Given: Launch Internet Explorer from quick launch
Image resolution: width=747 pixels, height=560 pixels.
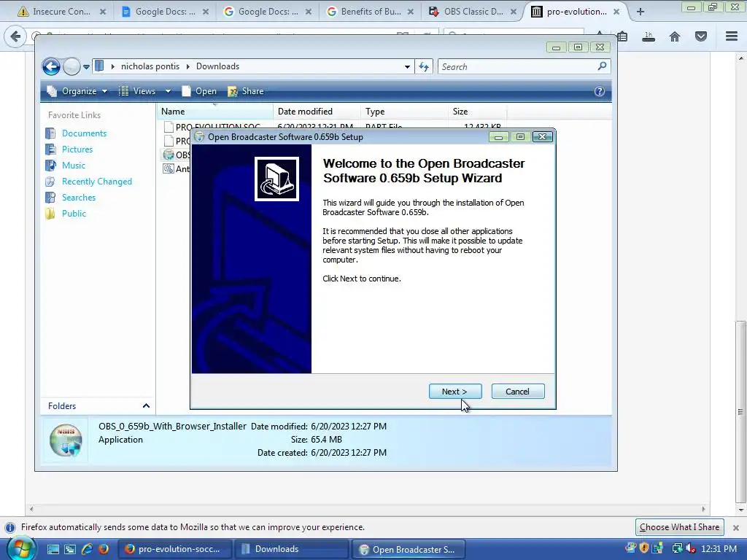Looking at the screenshot, I should pyautogui.click(x=87, y=550).
